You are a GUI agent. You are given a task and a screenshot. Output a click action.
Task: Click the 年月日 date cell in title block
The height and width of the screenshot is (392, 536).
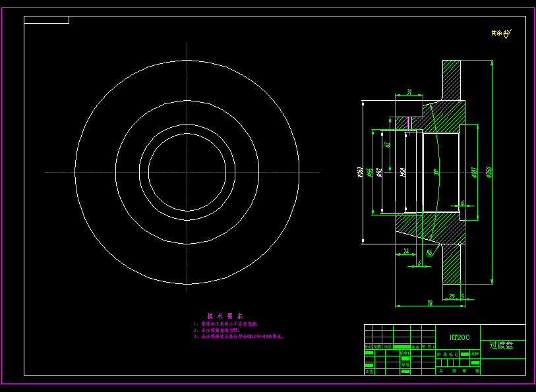(x=429, y=347)
